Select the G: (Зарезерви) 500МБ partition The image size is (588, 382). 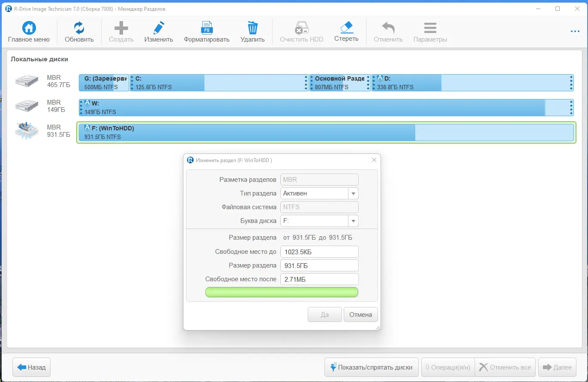coord(104,83)
